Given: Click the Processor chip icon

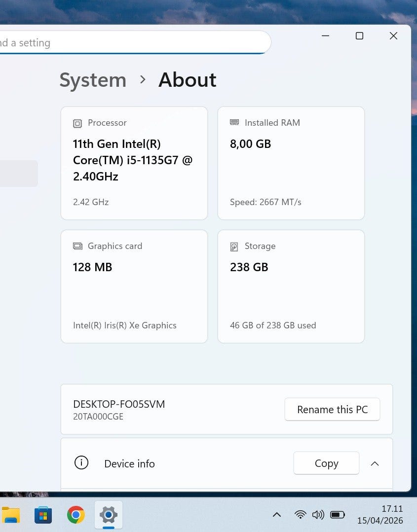Looking at the screenshot, I should (x=77, y=123).
